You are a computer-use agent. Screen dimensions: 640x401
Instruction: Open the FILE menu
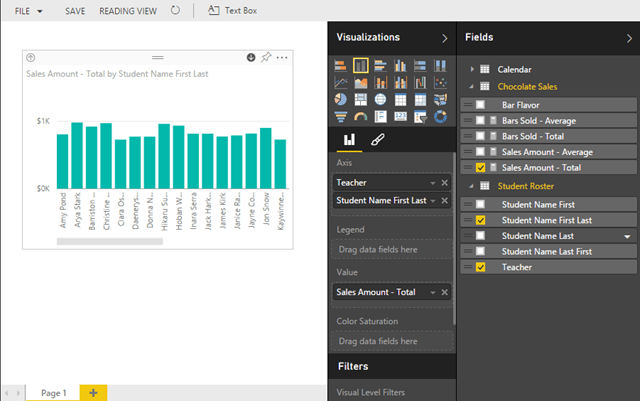pos(28,10)
